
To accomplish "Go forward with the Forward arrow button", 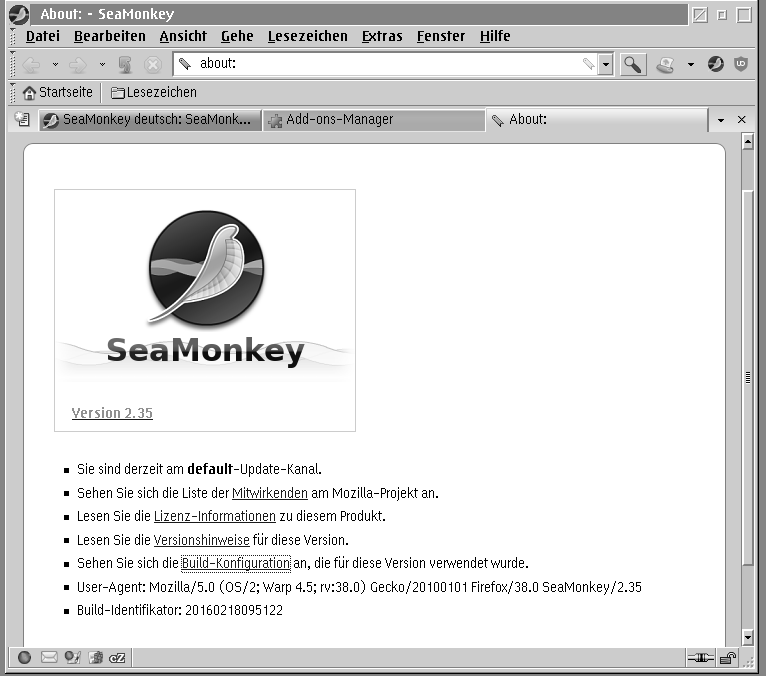I will 78,64.
